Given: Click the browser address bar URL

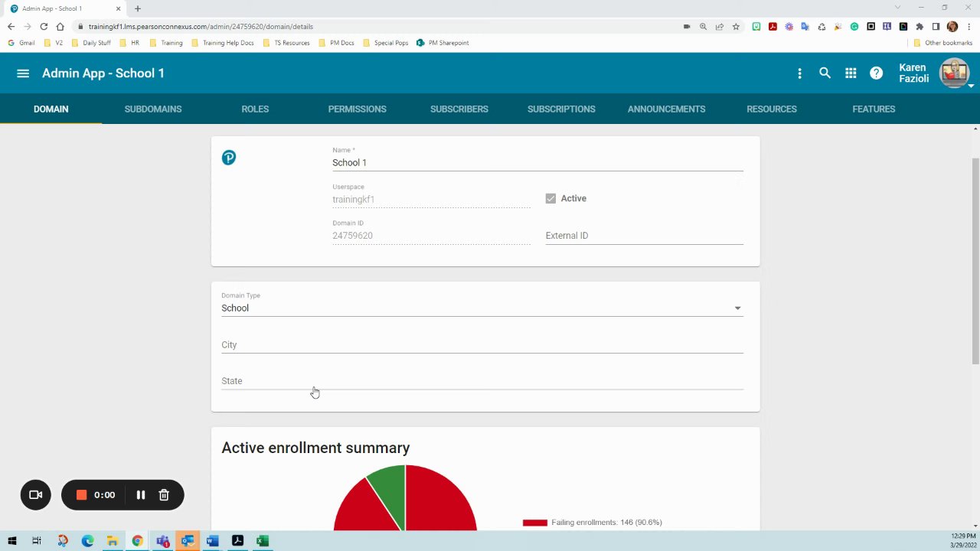Looking at the screenshot, I should pyautogui.click(x=201, y=26).
